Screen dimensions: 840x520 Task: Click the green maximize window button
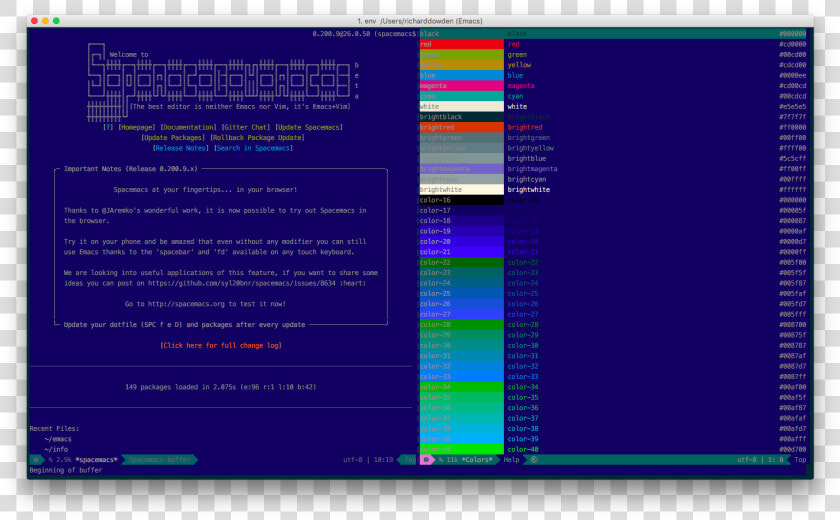point(56,20)
